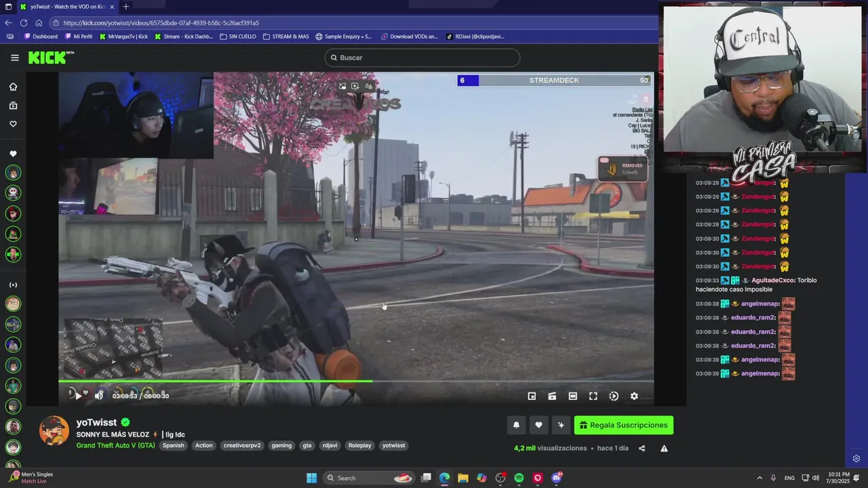The image size is (868, 488).
Task: Open the vertical tabs button in the browser
Action: click(x=7, y=7)
